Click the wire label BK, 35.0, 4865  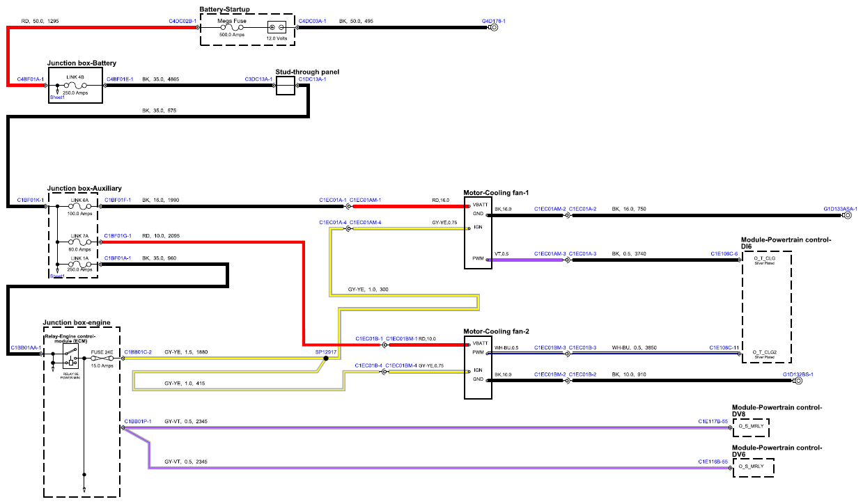[x=161, y=79]
